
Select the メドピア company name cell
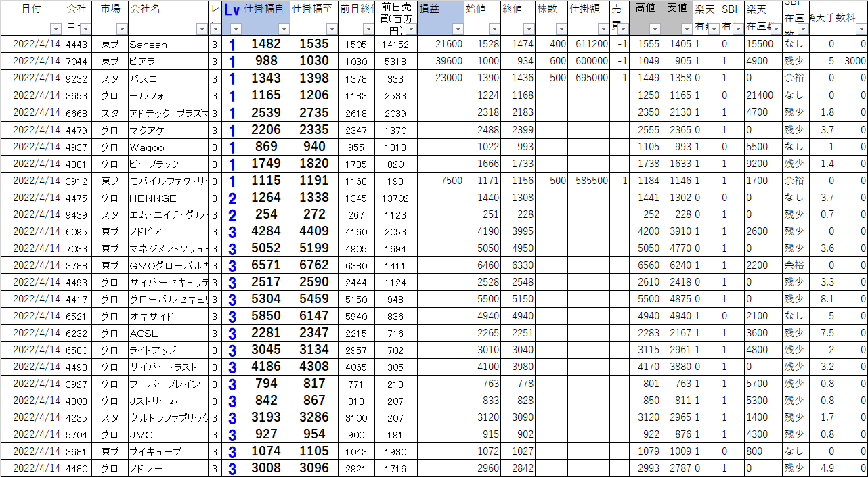tap(169, 231)
